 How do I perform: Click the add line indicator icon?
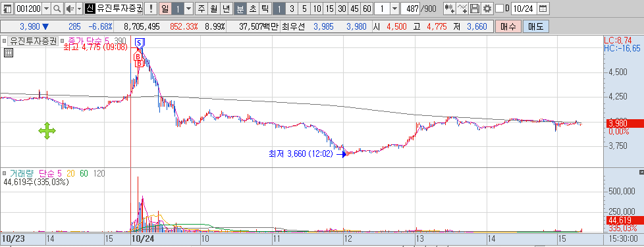pyautogui.click(x=462, y=8)
